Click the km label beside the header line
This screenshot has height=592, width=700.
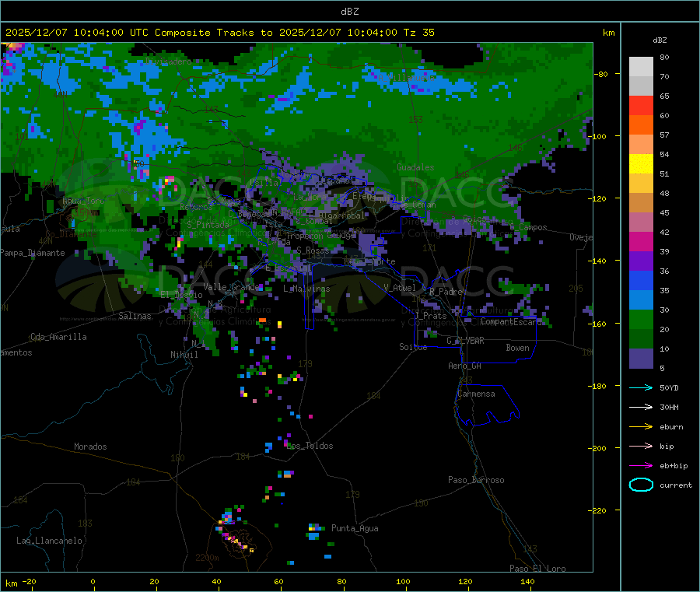click(608, 33)
